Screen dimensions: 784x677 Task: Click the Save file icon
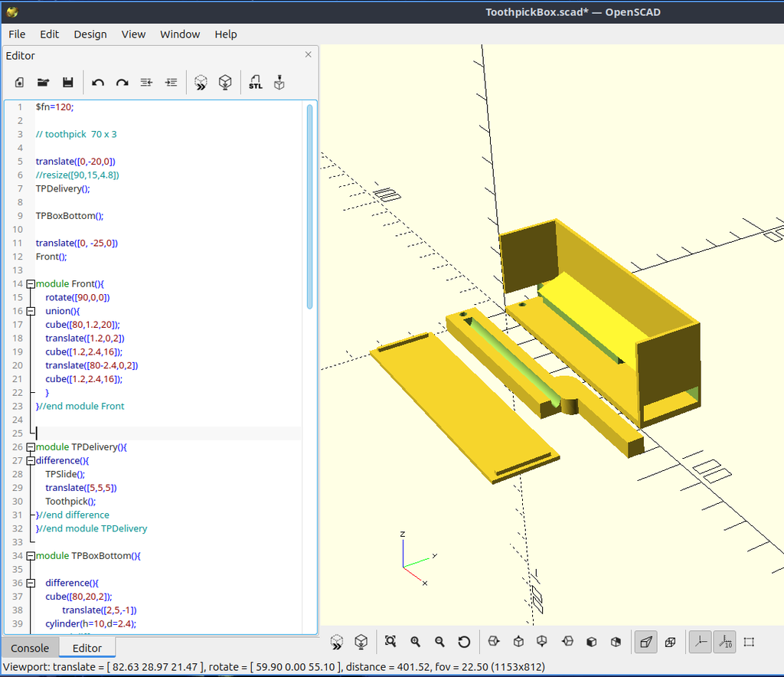[68, 83]
